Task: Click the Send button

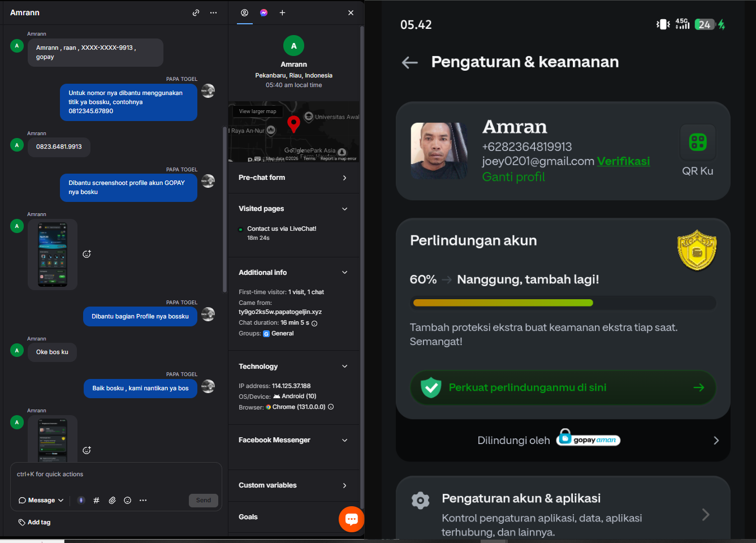Action: coord(204,501)
